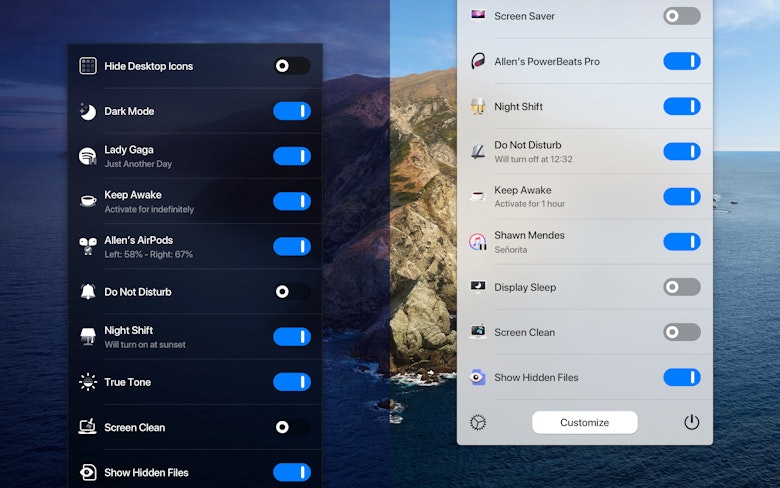Click the 'Display Sleep' label

(525, 288)
